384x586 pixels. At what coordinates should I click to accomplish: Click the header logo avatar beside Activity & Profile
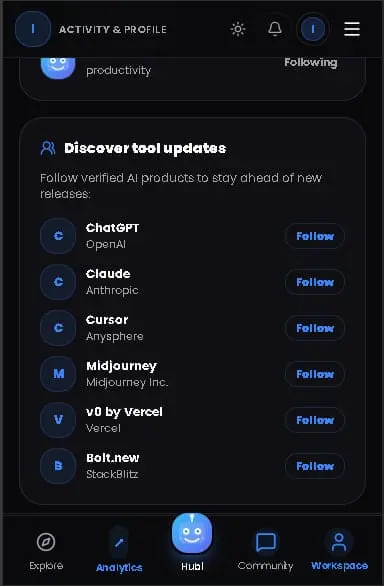pyautogui.click(x=33, y=29)
